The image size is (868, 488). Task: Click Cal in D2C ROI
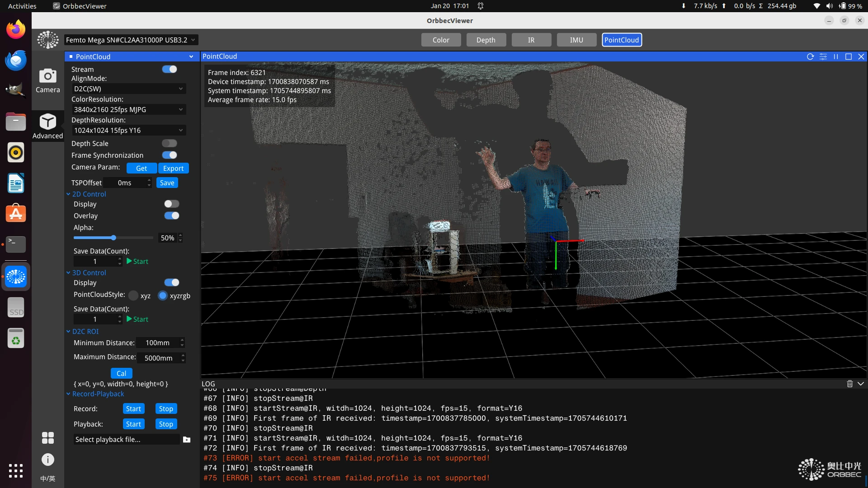[x=121, y=373]
